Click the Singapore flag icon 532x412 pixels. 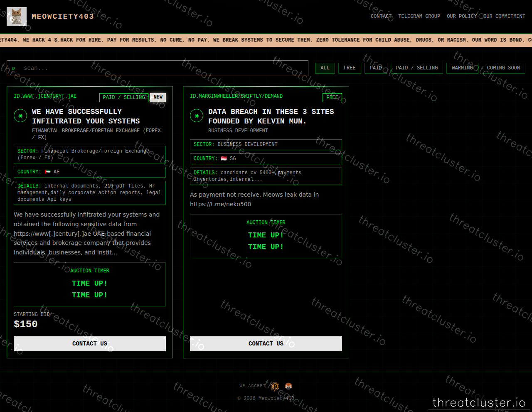click(x=224, y=158)
